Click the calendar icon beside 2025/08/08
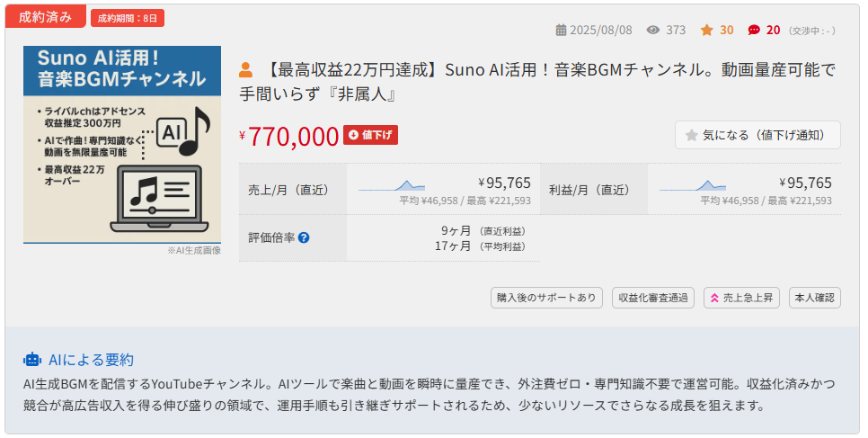868x438 pixels. (x=562, y=30)
